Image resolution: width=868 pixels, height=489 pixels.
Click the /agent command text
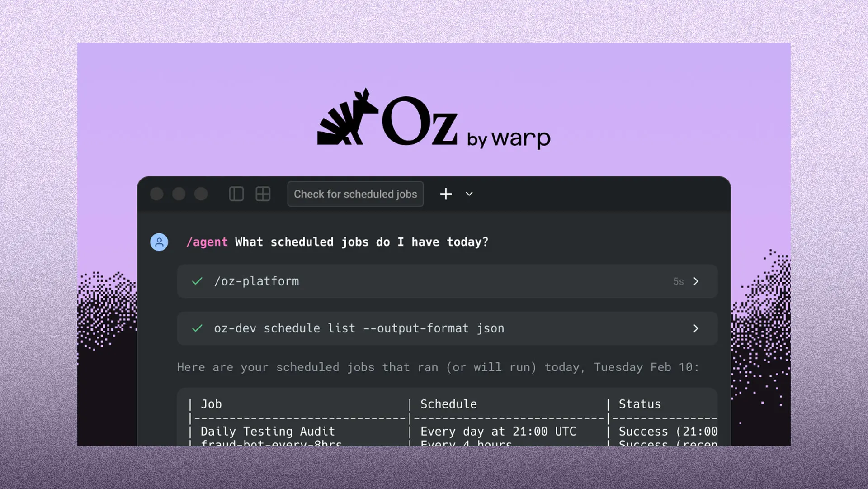[207, 242]
